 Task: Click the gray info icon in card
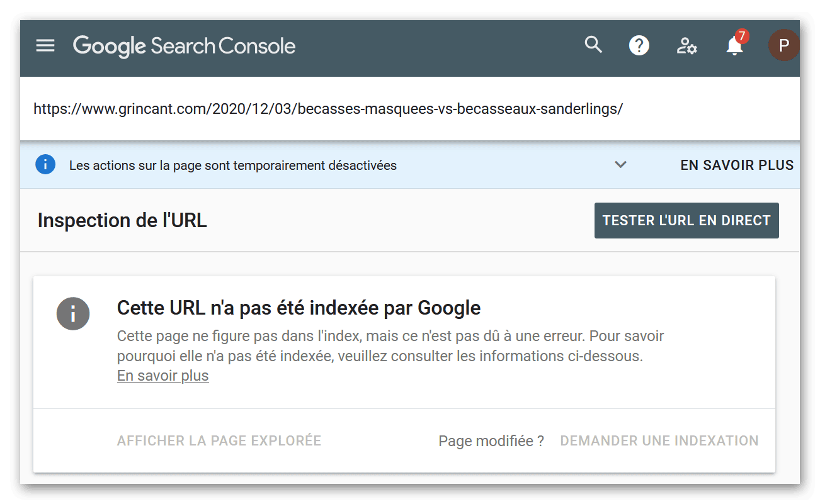pyautogui.click(x=73, y=313)
